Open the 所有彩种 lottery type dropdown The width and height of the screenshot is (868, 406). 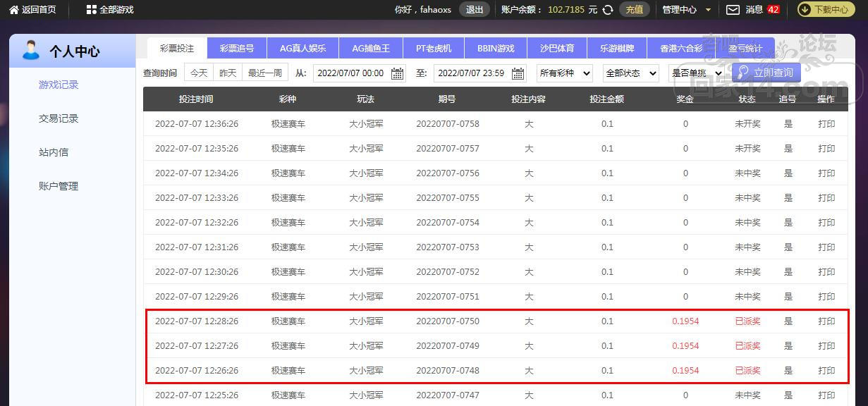point(565,73)
